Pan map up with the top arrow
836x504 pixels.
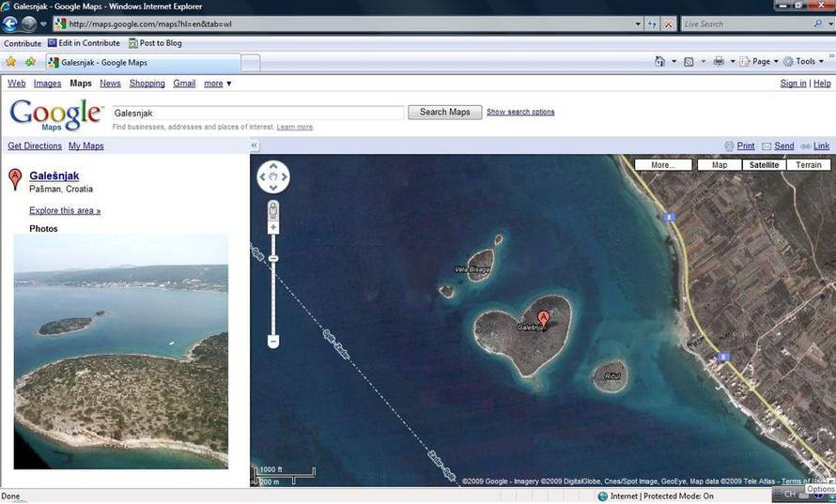273,166
